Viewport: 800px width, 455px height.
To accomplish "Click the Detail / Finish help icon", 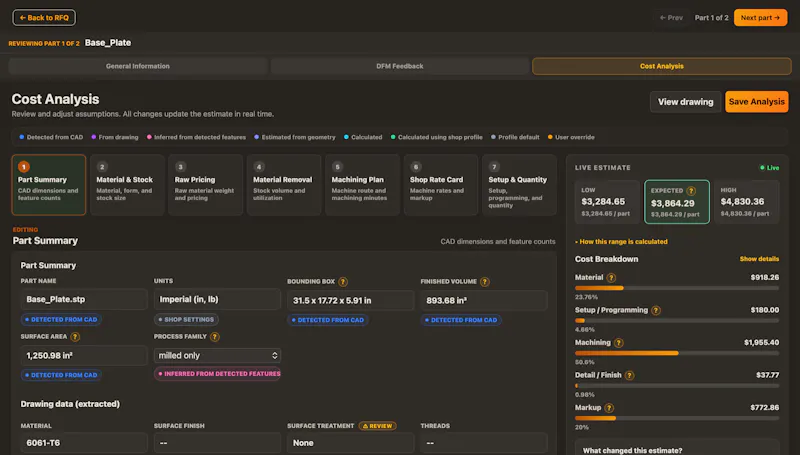I will [x=630, y=375].
